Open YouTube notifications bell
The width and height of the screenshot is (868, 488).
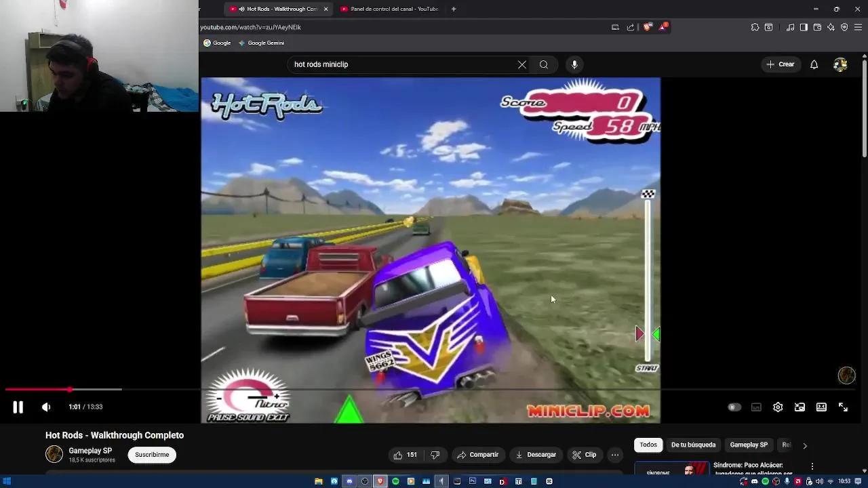tap(814, 64)
